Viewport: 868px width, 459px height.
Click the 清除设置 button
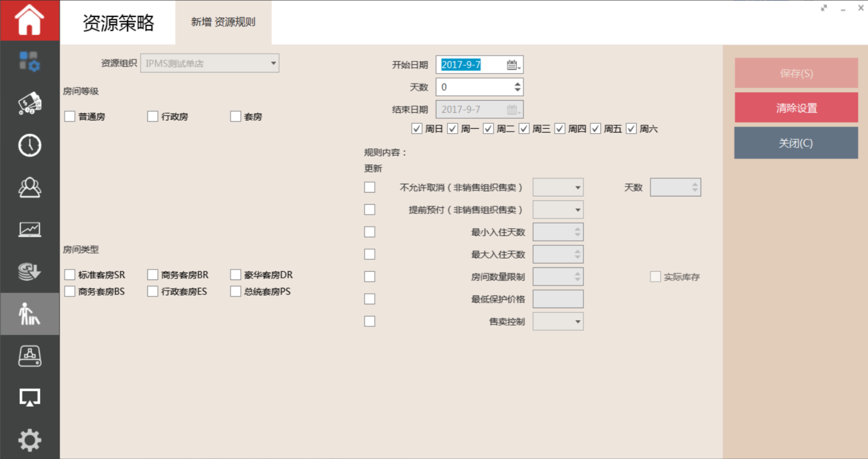796,108
